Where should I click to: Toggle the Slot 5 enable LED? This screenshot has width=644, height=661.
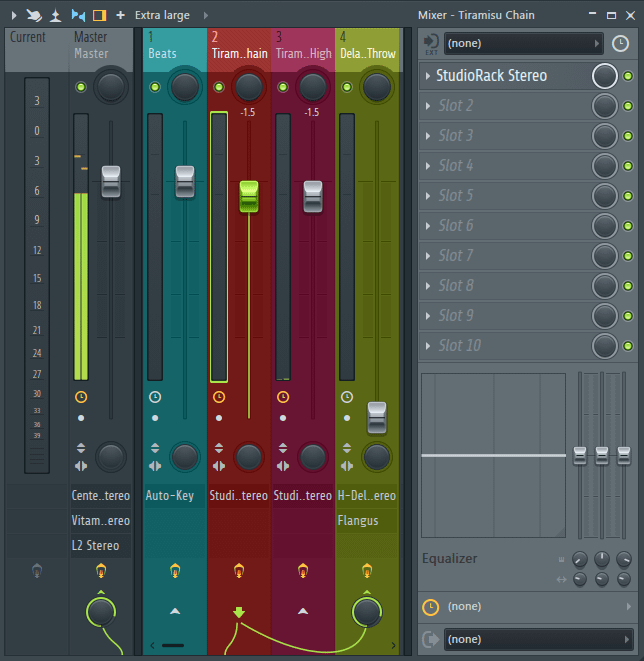(628, 196)
